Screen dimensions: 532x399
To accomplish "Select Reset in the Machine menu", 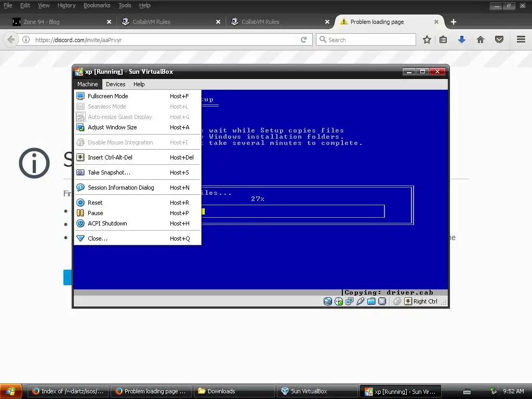I will click(137, 203).
